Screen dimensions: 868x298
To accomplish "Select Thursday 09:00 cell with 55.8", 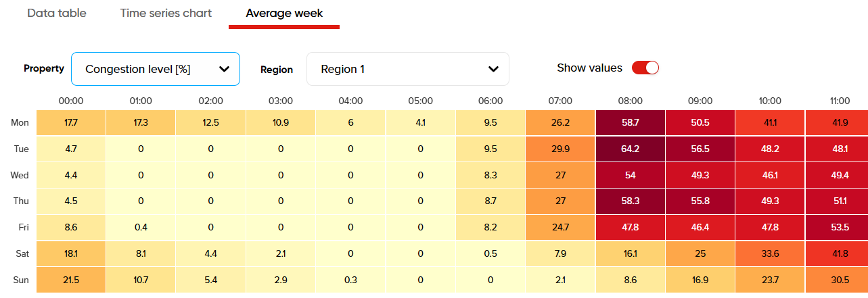I will point(700,201).
